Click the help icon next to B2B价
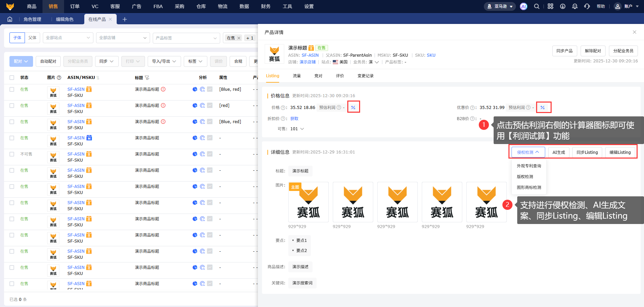The image size is (644, 307). pos(472,118)
